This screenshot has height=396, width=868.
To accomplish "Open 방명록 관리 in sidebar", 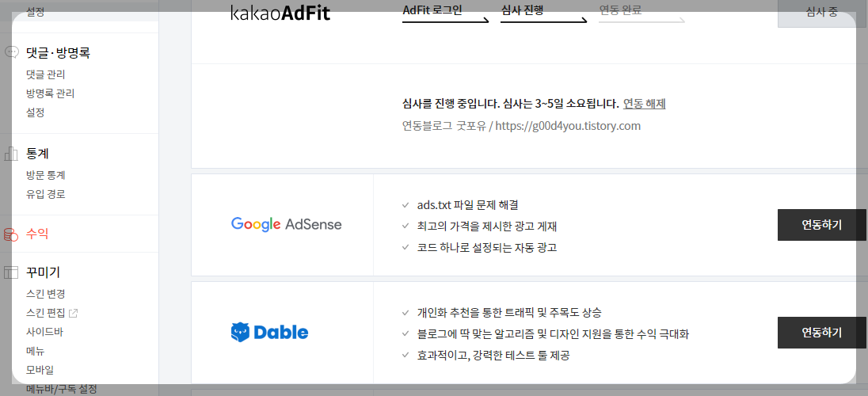I will [x=51, y=93].
